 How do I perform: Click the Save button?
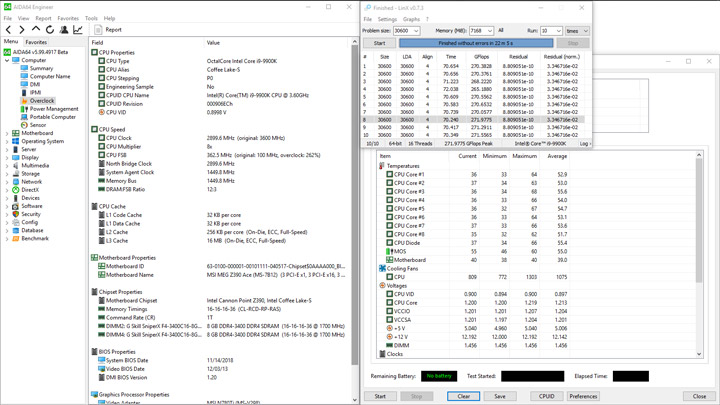click(x=500, y=396)
